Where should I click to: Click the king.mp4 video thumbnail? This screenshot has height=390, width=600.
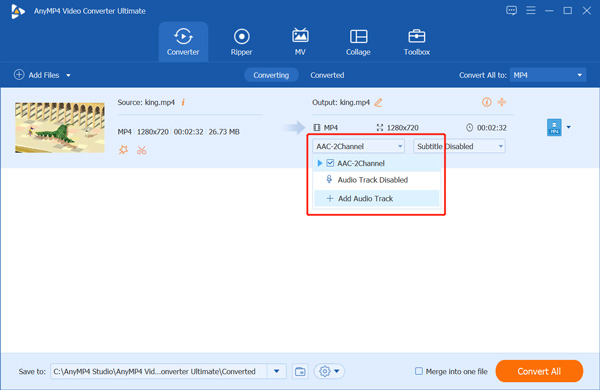[60, 127]
